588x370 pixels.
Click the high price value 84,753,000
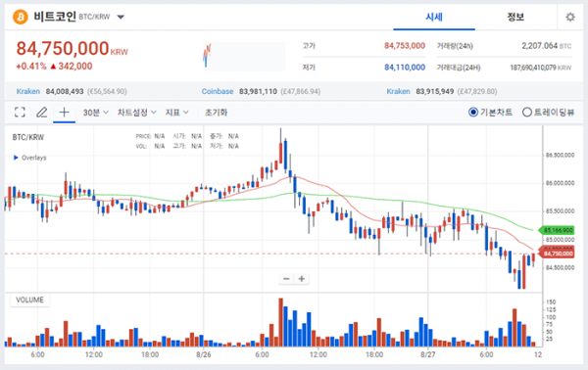[404, 46]
